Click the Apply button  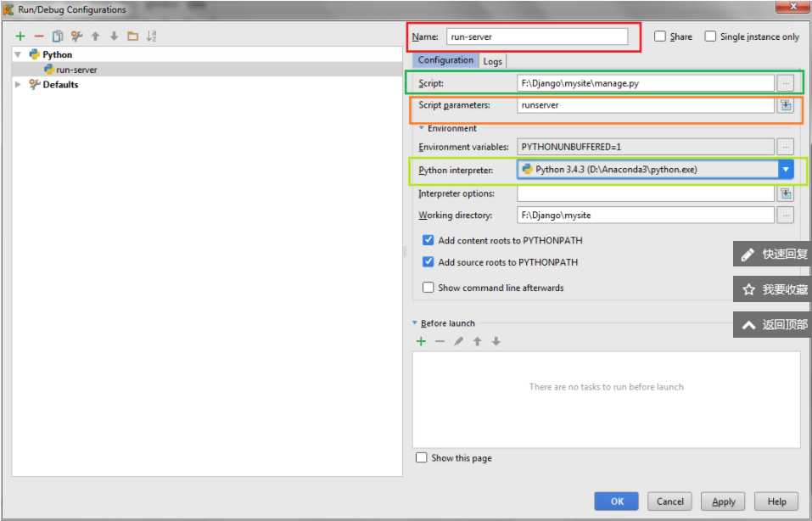pyautogui.click(x=723, y=501)
